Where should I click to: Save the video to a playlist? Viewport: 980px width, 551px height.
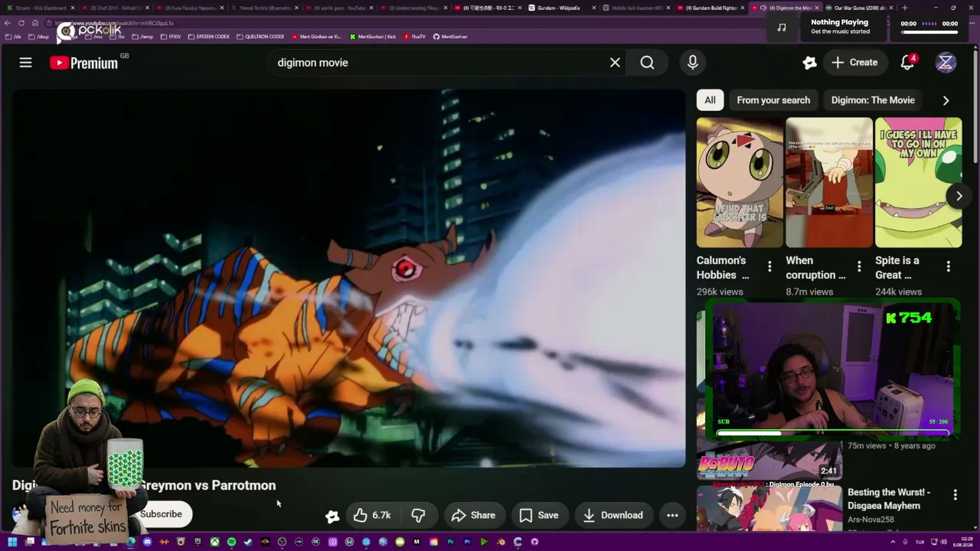(539, 516)
